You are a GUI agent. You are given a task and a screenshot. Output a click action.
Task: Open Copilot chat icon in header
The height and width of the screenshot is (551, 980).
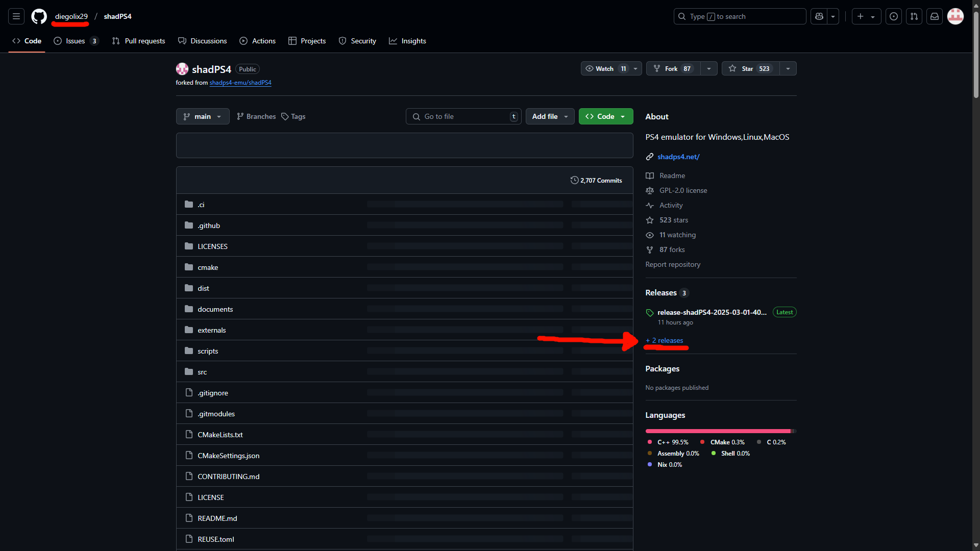pos(819,16)
